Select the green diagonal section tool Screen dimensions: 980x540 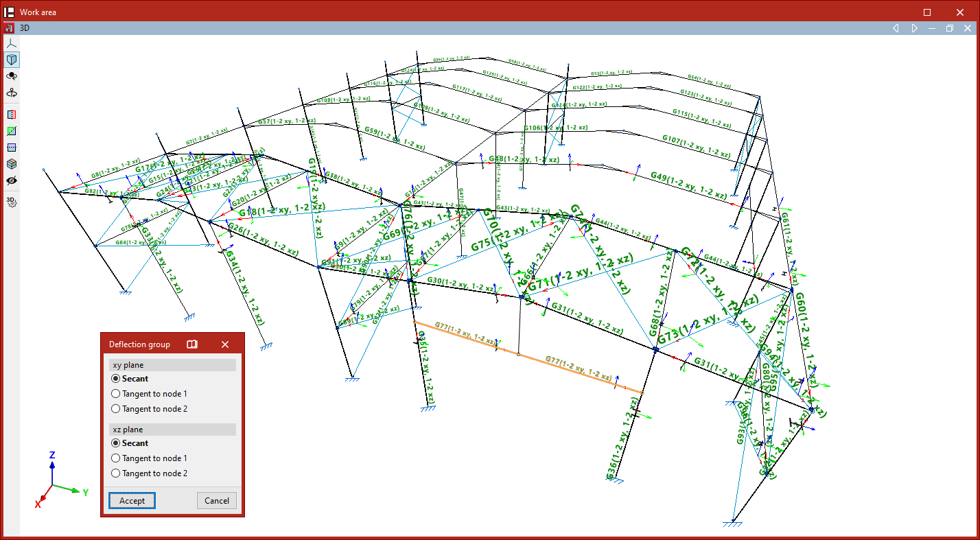pyautogui.click(x=12, y=131)
